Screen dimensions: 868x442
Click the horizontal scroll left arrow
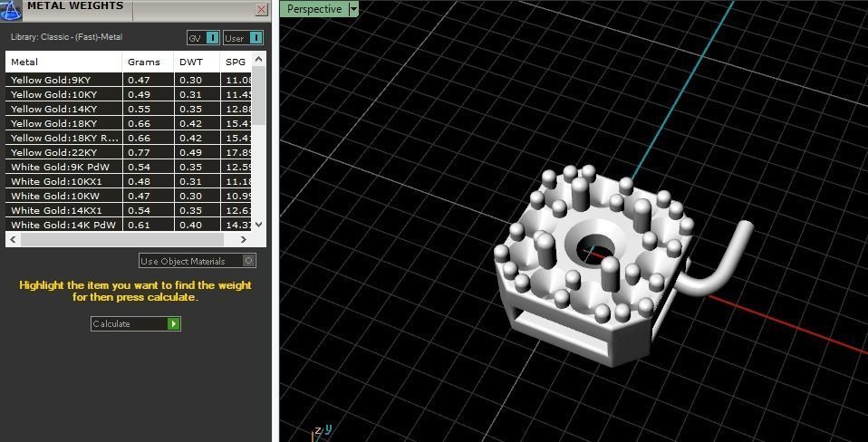click(14, 239)
